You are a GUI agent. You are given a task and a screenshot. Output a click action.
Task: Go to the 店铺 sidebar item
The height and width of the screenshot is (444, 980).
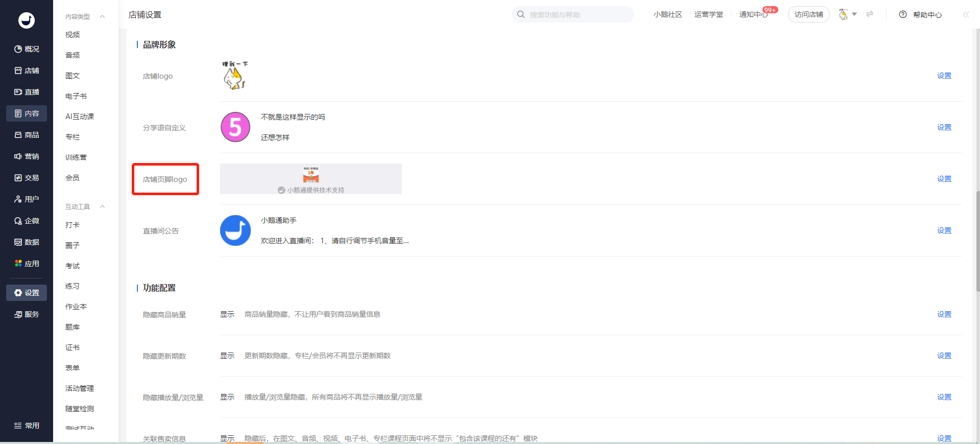coord(27,71)
